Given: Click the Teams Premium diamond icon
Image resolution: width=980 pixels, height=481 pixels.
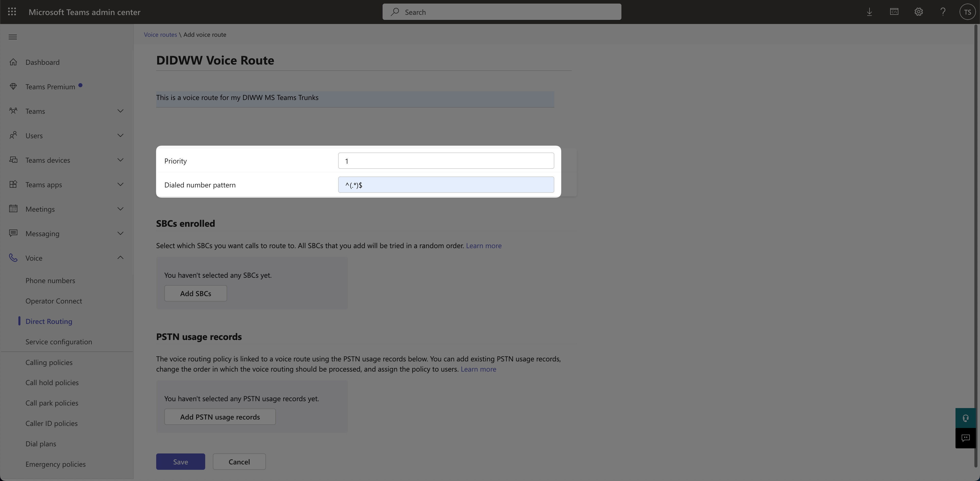Looking at the screenshot, I should tap(13, 86).
